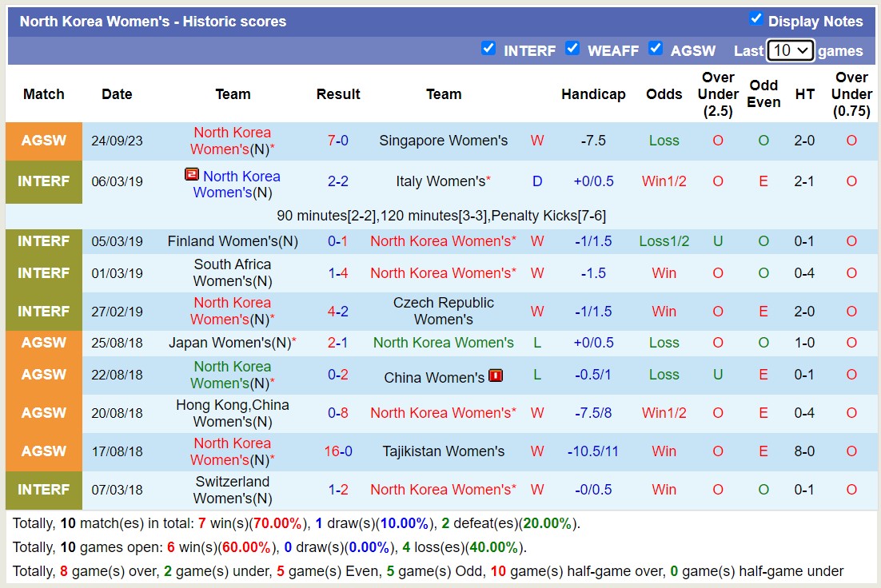Open Tajikistan Women's team link
The width and height of the screenshot is (881, 588).
[x=443, y=451]
